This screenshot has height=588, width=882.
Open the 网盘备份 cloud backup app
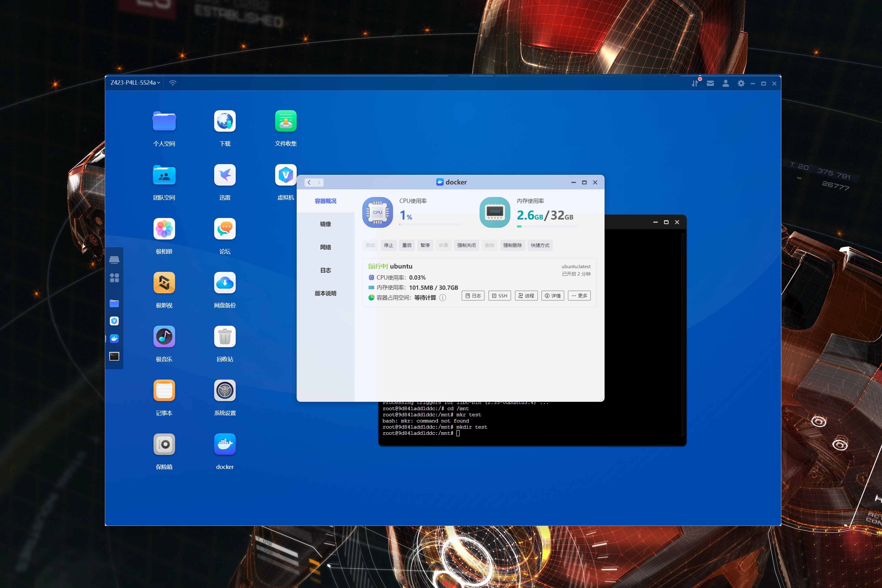[225, 283]
